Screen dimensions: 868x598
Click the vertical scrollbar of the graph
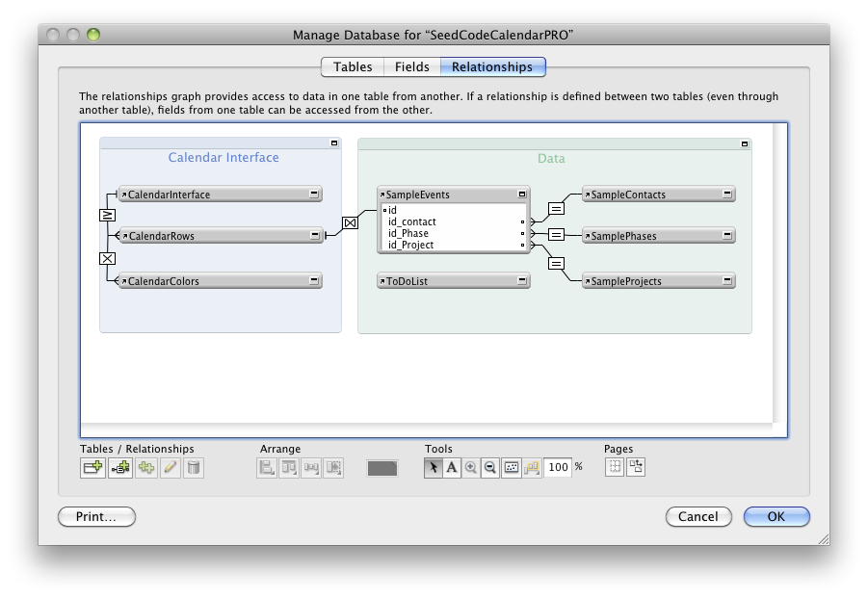point(779,273)
